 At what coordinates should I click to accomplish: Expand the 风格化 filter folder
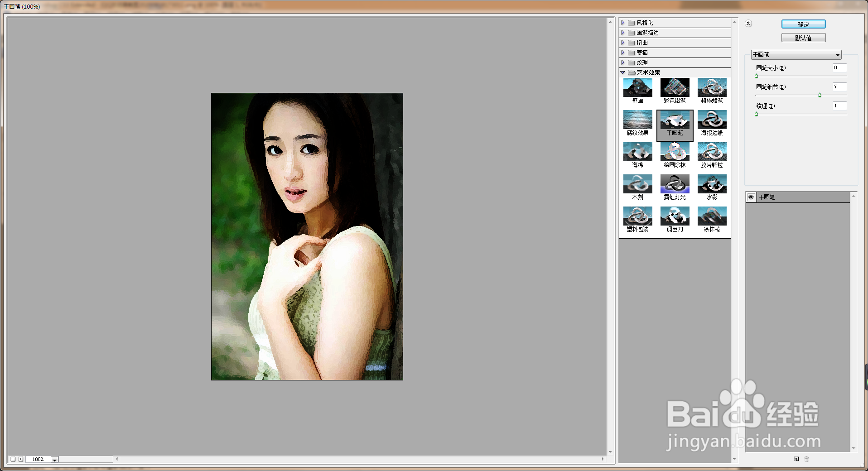point(623,23)
